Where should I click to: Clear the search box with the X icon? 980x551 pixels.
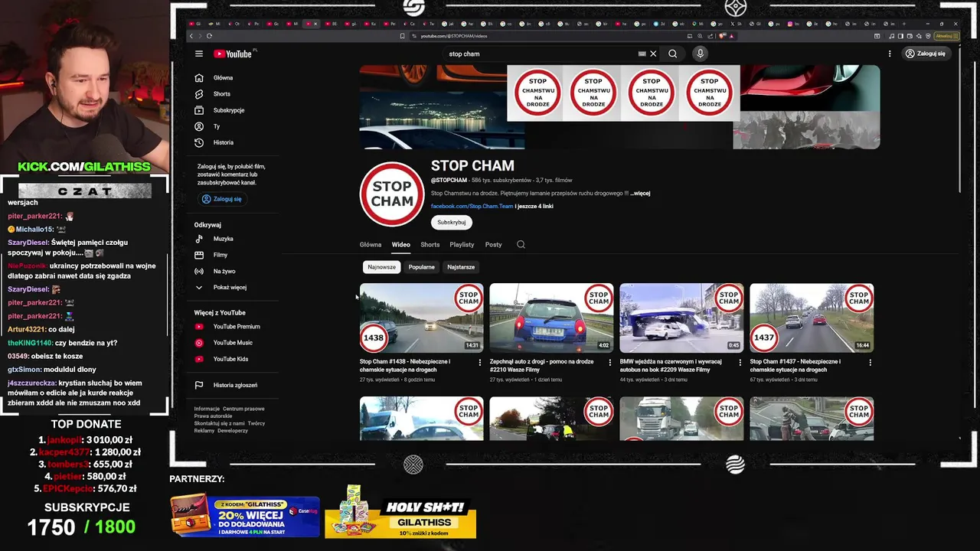(x=653, y=54)
